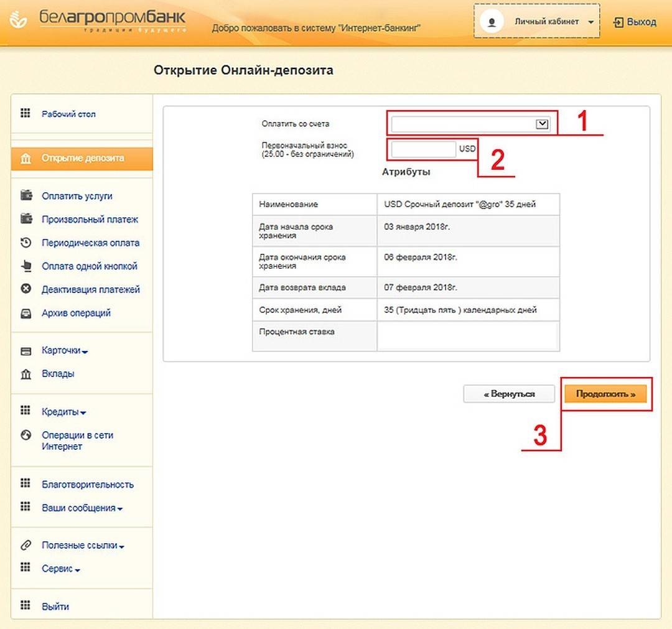Expand the Кредиты submenu

tap(63, 412)
